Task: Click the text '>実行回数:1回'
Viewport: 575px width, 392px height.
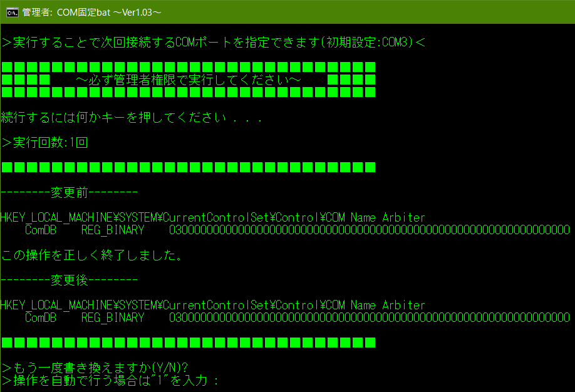Action: coord(44,142)
